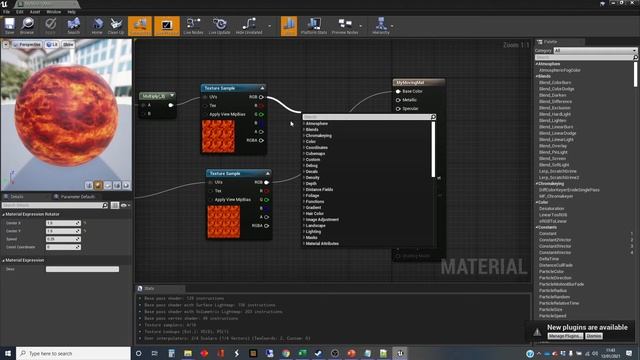640x360 pixels.
Task: Click the lower Texture Sample thumbnail preview
Action: 224,222
